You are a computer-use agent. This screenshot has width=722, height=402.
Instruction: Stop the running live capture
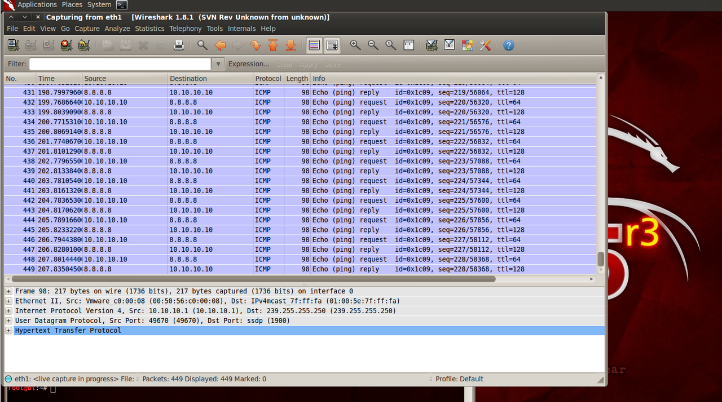point(66,45)
